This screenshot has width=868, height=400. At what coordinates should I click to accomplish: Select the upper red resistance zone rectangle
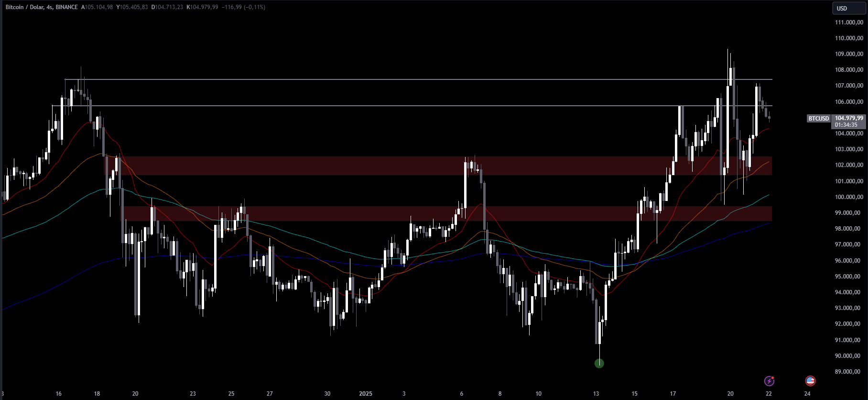click(x=438, y=166)
